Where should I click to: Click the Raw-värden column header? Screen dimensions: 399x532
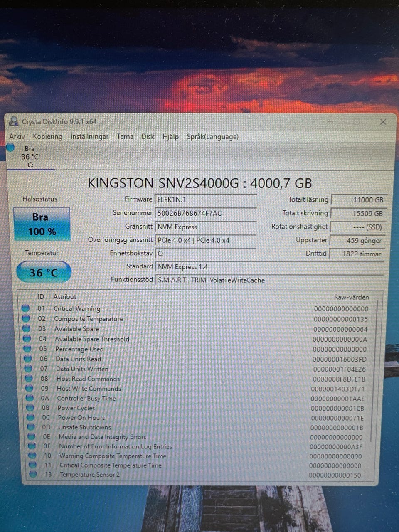click(351, 297)
